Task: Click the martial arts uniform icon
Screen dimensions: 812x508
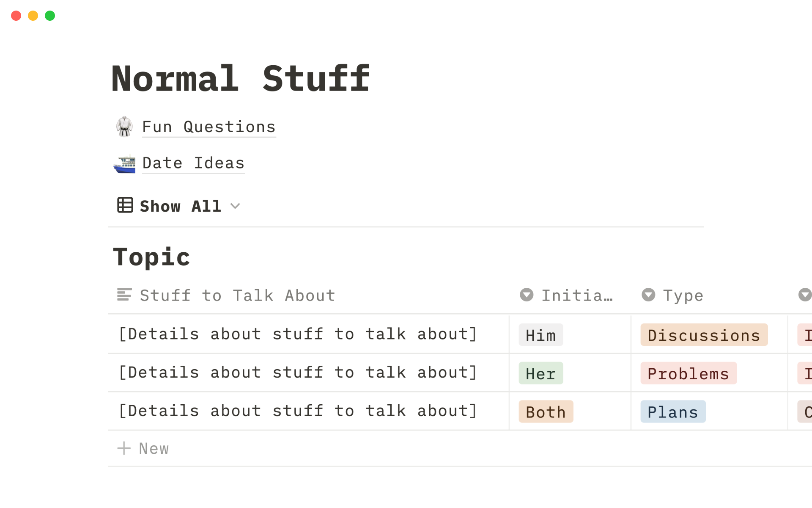Action: pyautogui.click(x=124, y=127)
